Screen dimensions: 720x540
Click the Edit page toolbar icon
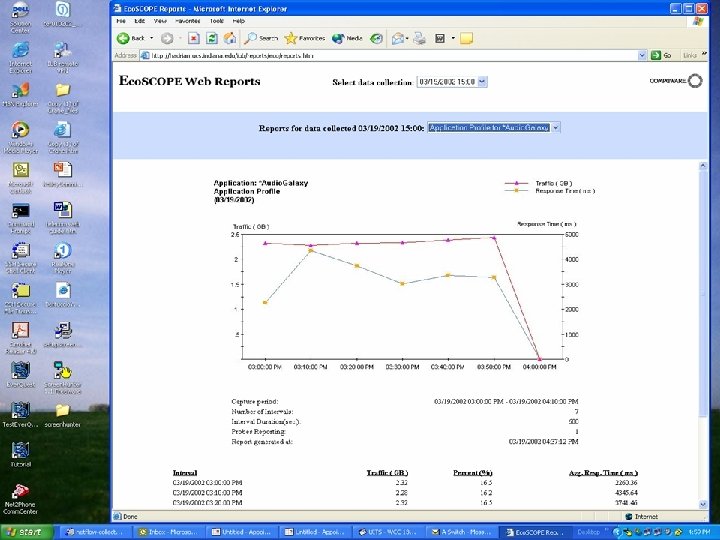click(x=440, y=39)
